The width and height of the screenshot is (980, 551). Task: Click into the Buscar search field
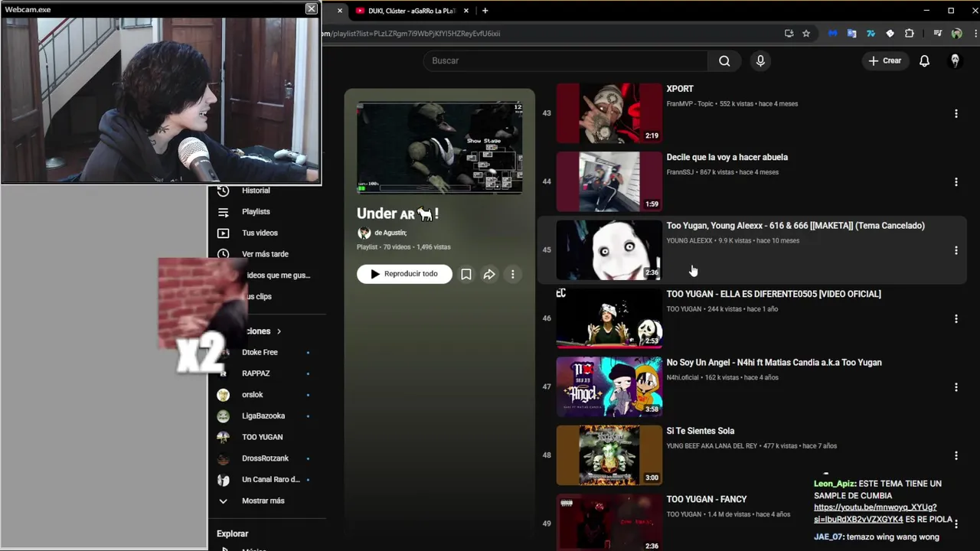565,61
